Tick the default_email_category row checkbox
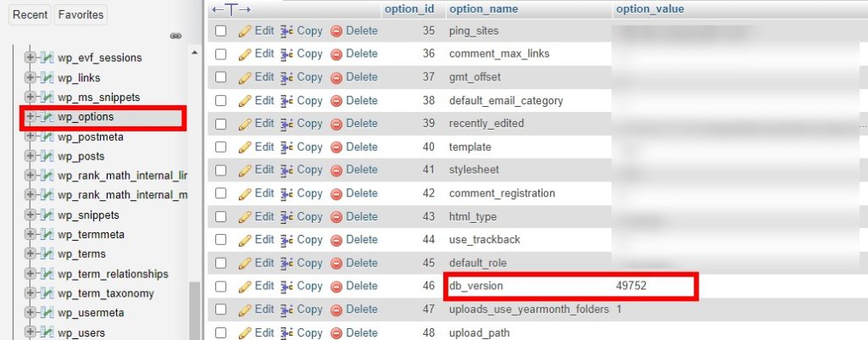This screenshot has height=340, width=868. tap(221, 101)
